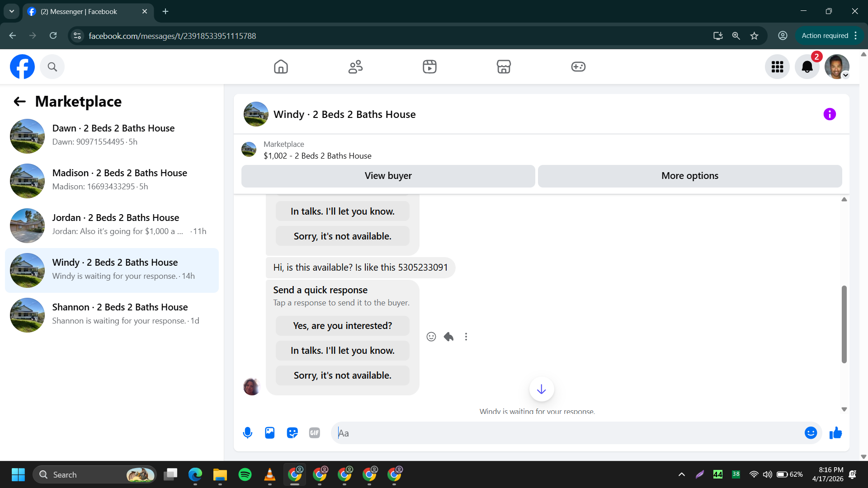868x488 pixels.
Task: Send a thumbs-up like
Action: 835,433
